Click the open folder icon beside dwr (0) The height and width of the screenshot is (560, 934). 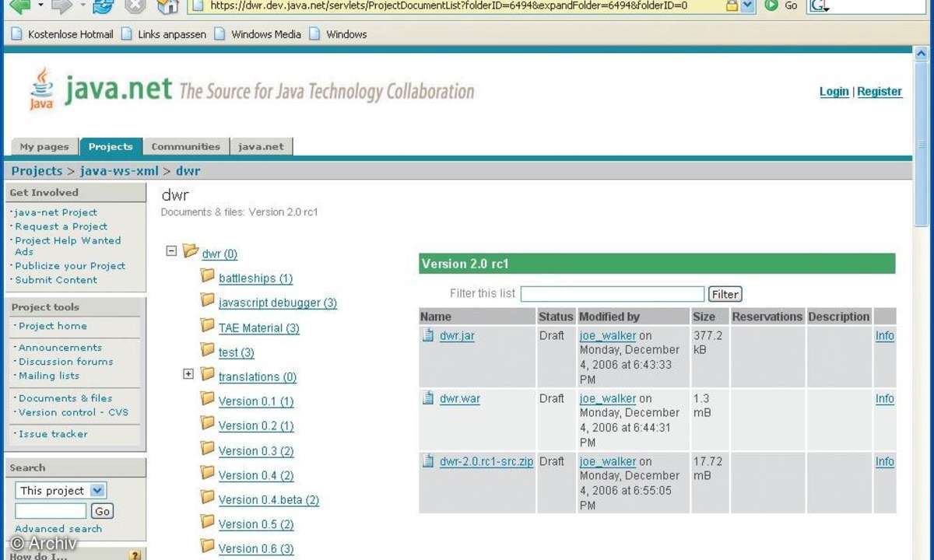[x=191, y=250]
